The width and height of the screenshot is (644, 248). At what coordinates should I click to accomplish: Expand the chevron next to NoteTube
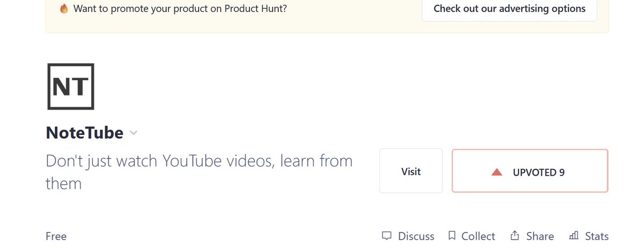(134, 133)
